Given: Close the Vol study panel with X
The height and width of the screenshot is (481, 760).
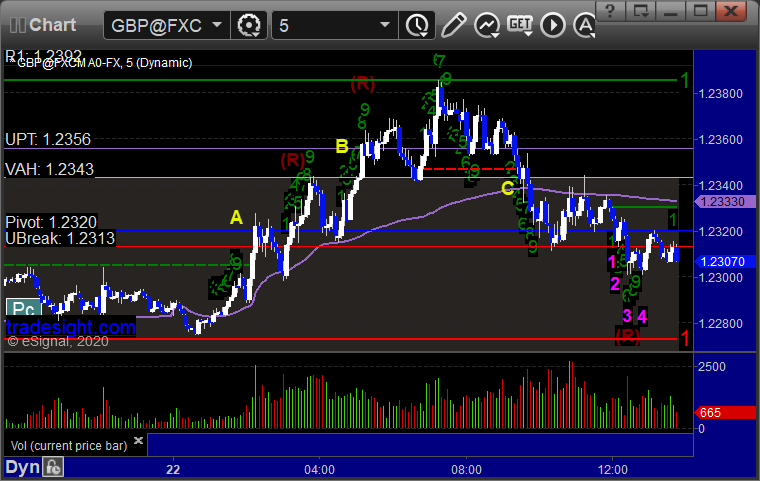Looking at the screenshot, I should click(x=138, y=440).
